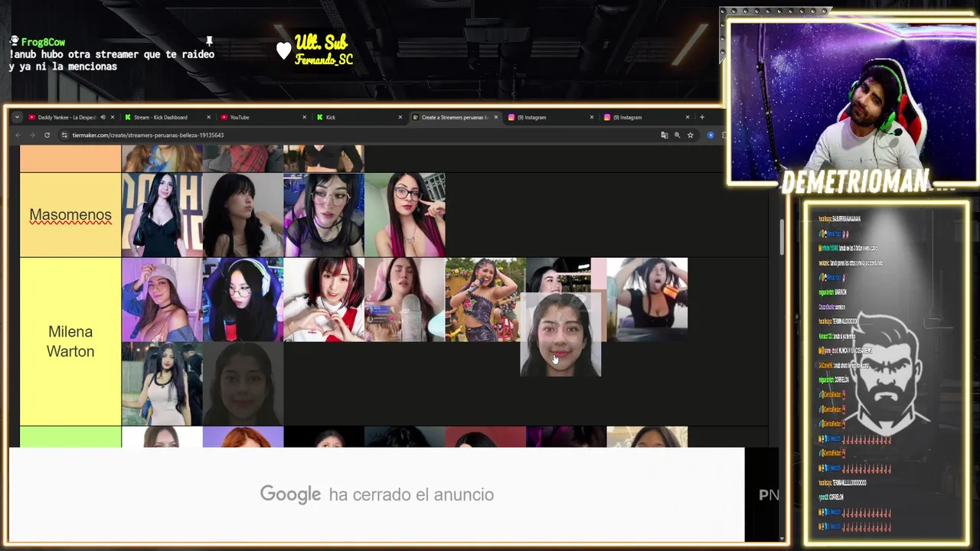Close the Stream - Kick Dashboard tab

coord(208,117)
